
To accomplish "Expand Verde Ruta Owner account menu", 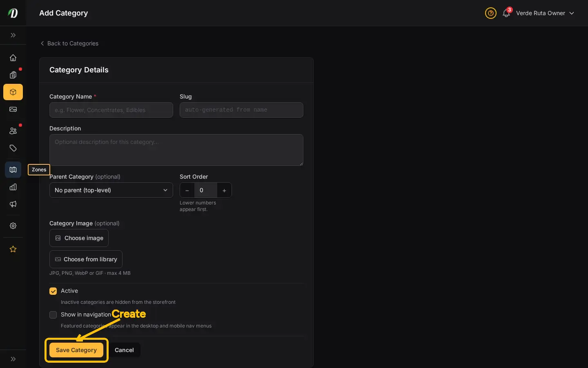I will pyautogui.click(x=545, y=13).
